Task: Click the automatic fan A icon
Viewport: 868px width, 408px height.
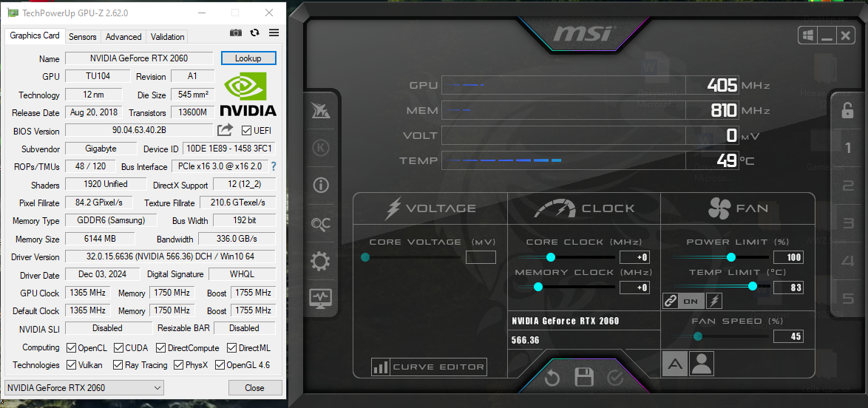Action: pos(675,364)
